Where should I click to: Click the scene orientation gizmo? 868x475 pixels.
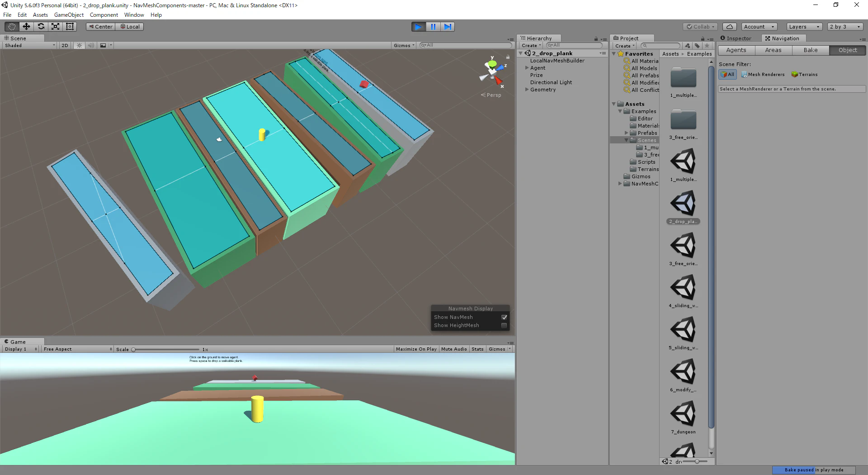point(492,71)
